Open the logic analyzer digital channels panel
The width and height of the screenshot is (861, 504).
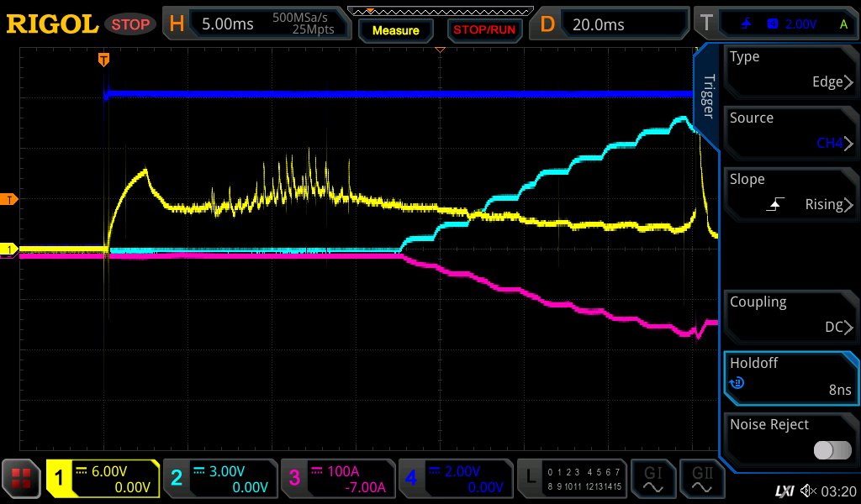(x=572, y=479)
